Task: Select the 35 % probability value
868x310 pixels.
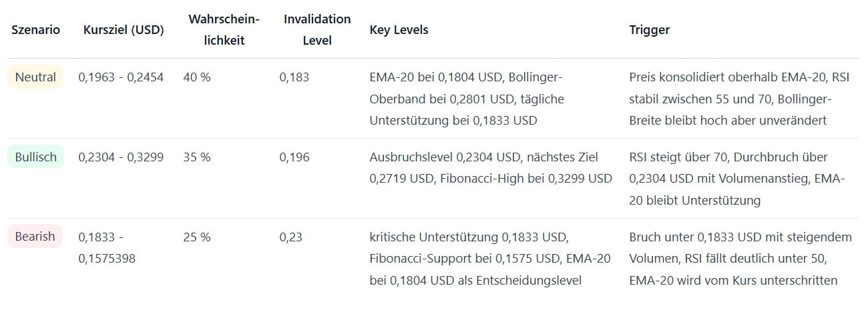Action: click(x=197, y=157)
